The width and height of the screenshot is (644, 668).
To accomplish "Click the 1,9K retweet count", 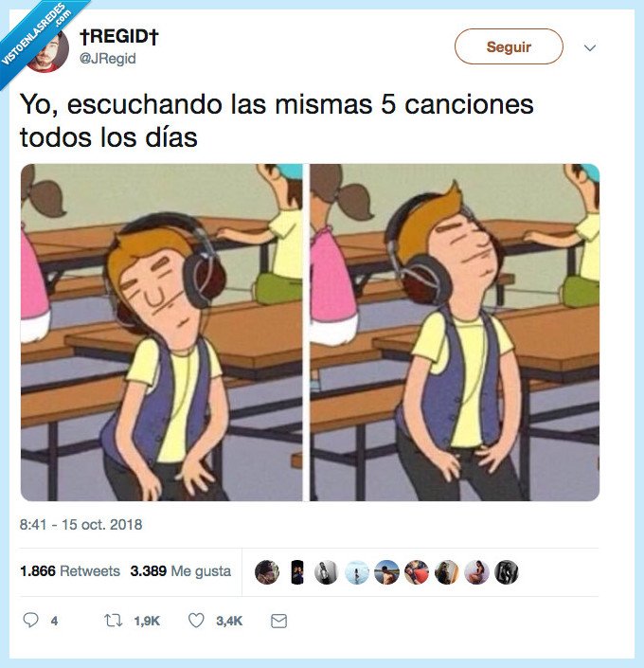I will pyautogui.click(x=147, y=622).
